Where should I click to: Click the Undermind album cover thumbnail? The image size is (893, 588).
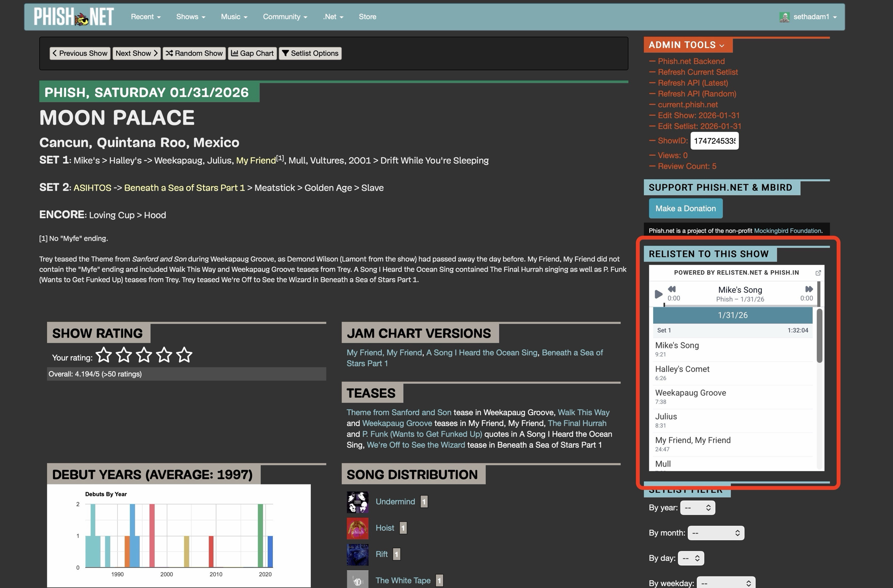pyautogui.click(x=357, y=502)
